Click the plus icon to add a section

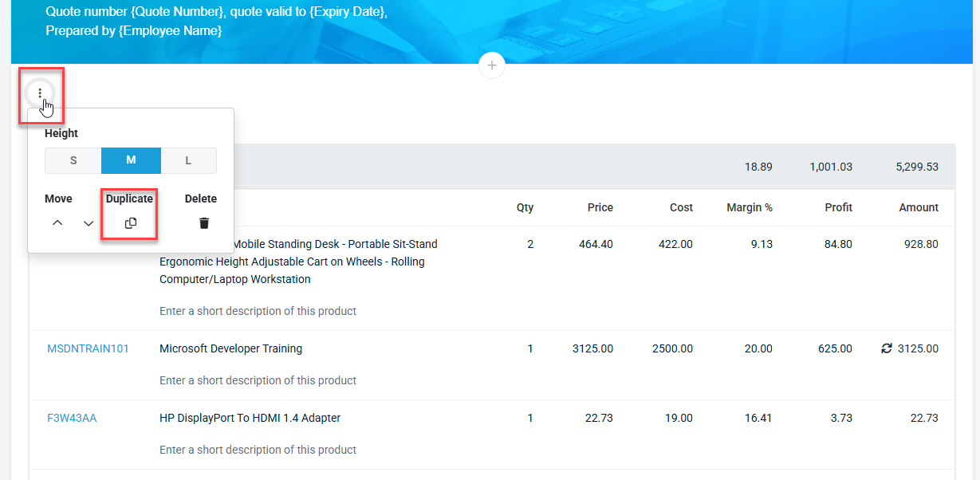492,65
